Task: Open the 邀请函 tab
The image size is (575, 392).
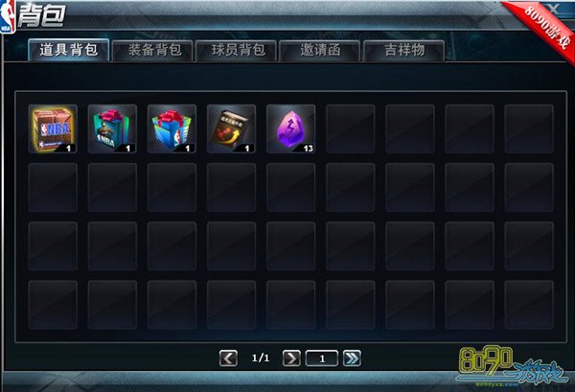Action: tap(320, 51)
